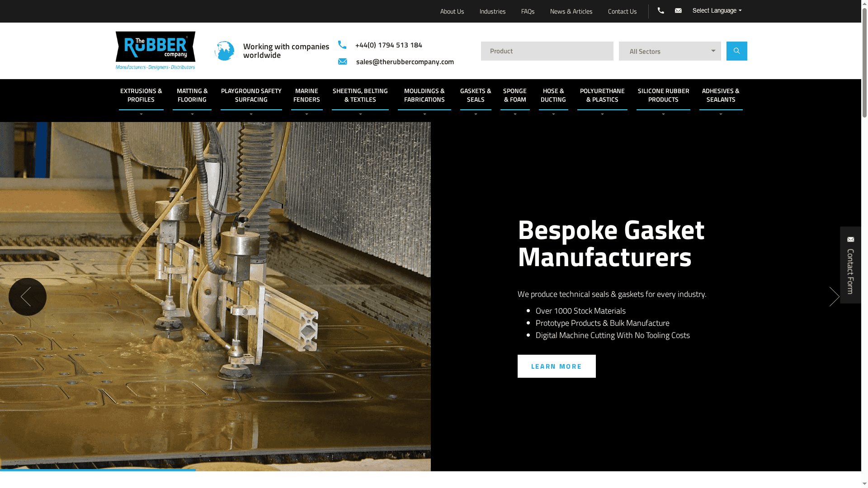Open the Extrusions & Profiles menu
The width and height of the screenshot is (868, 488).
coord(141,95)
